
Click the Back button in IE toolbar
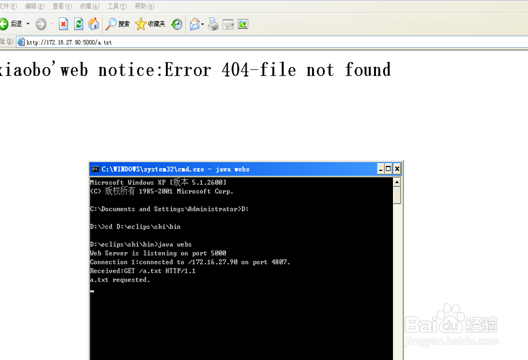point(11,24)
